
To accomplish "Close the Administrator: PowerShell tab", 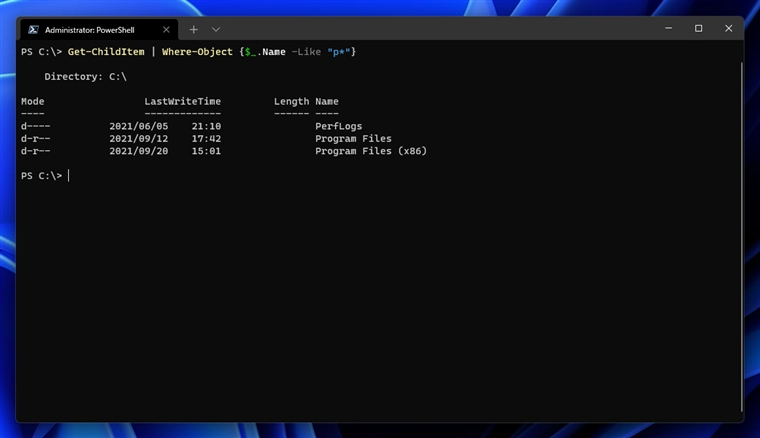I will tap(166, 30).
